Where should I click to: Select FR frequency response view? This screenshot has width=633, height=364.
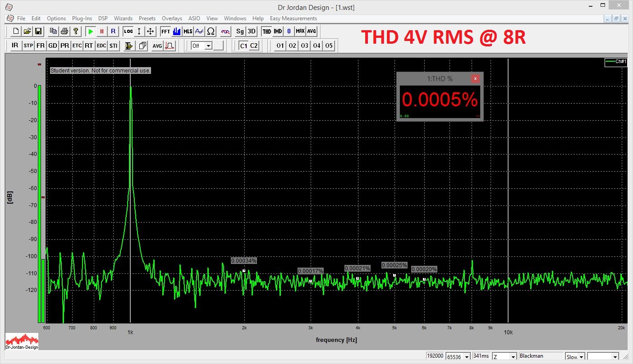point(41,45)
